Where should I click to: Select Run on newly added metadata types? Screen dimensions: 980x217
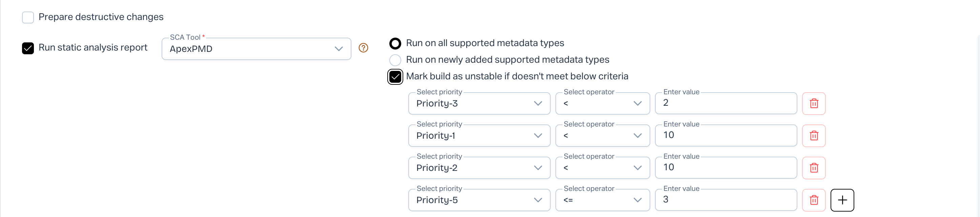click(395, 60)
